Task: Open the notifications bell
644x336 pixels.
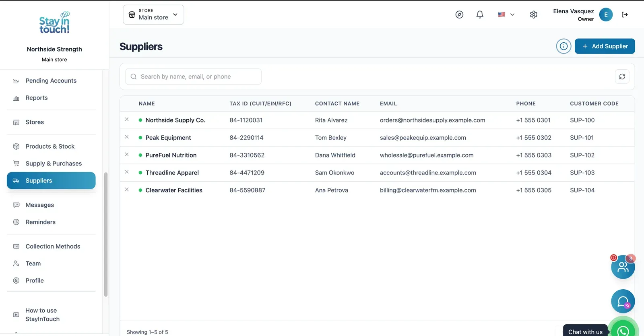Action: (x=480, y=15)
